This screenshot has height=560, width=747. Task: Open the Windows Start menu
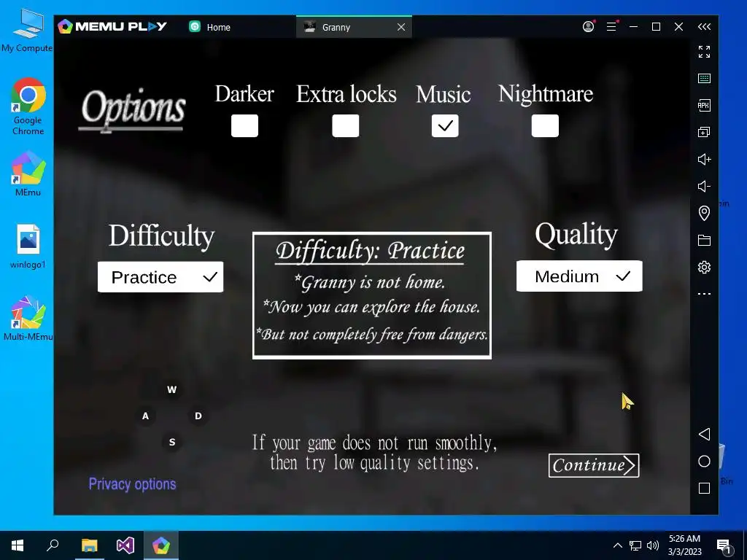(x=18, y=545)
